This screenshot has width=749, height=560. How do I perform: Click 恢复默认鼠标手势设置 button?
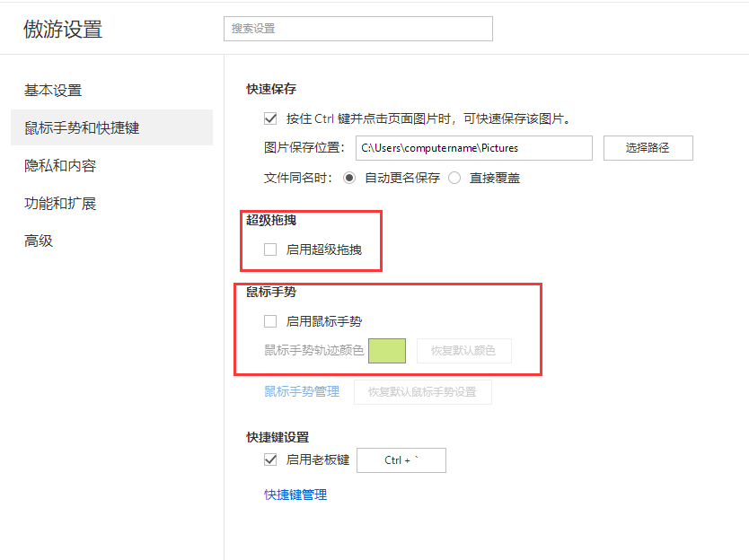422,391
